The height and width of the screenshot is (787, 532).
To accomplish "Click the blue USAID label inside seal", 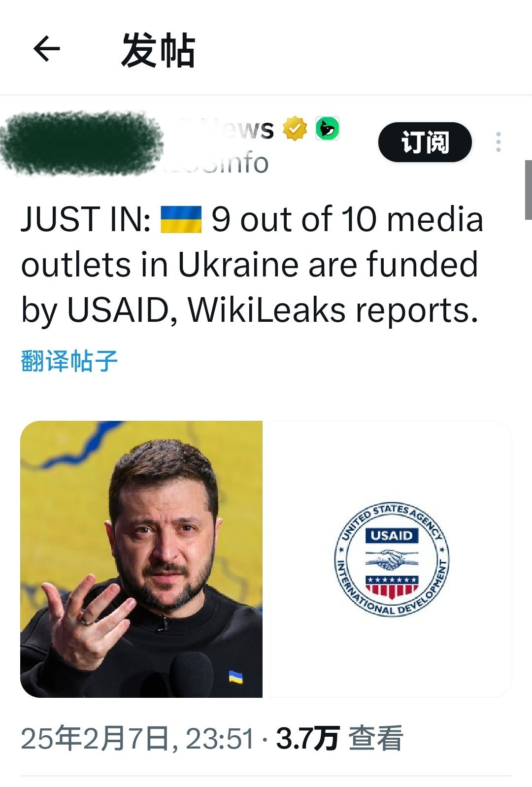I will tap(392, 536).
